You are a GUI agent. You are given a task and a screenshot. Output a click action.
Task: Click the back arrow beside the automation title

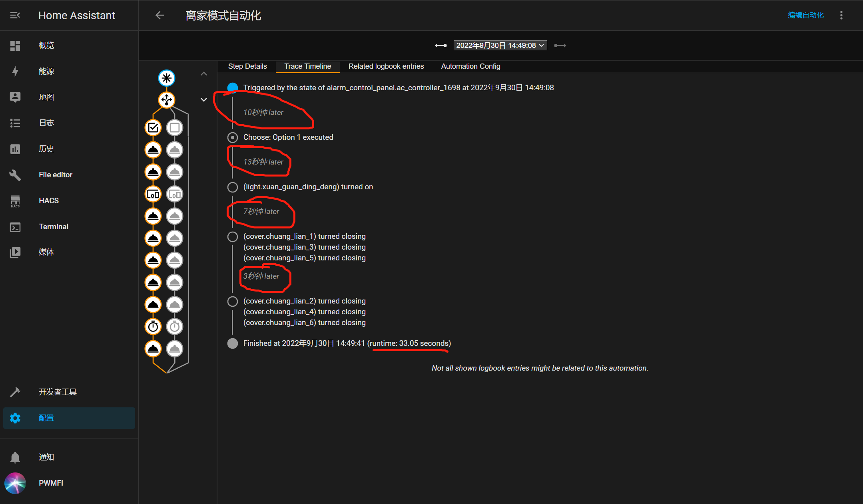click(160, 15)
